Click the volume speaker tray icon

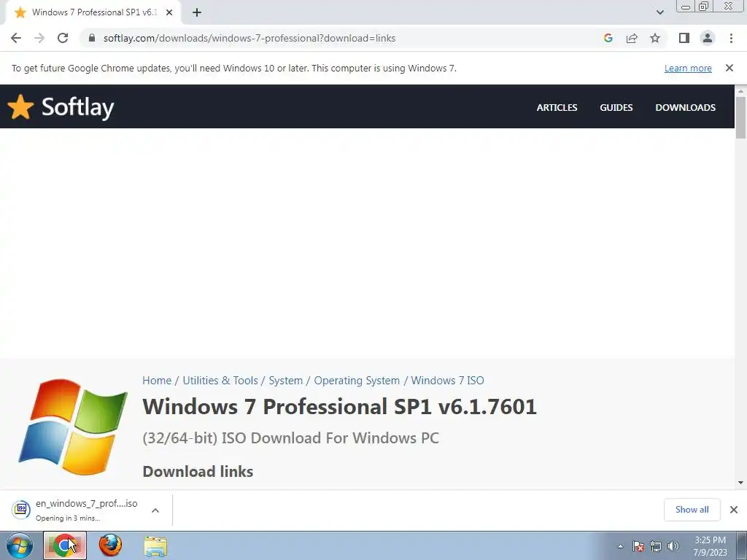(x=673, y=546)
